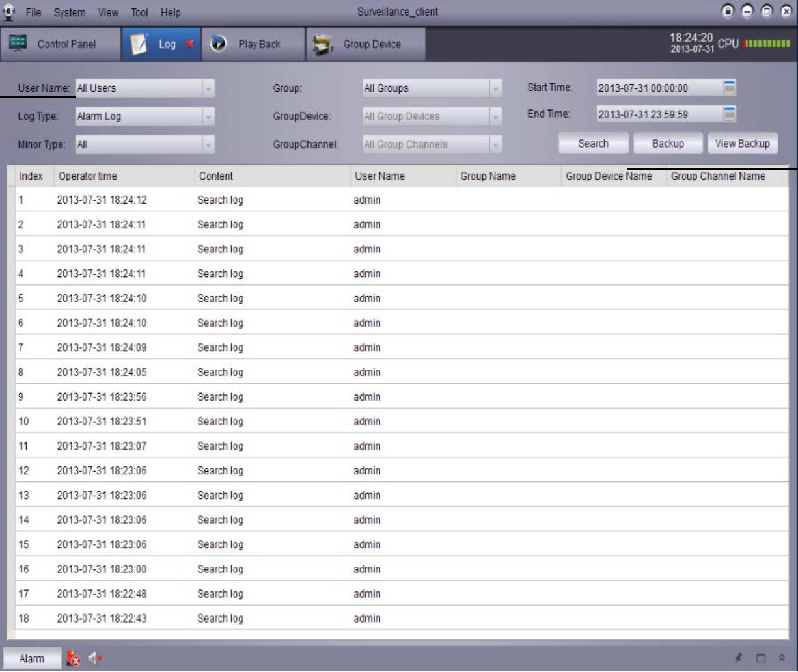
Task: Open the Log Type dropdown
Action: pyautogui.click(x=208, y=117)
